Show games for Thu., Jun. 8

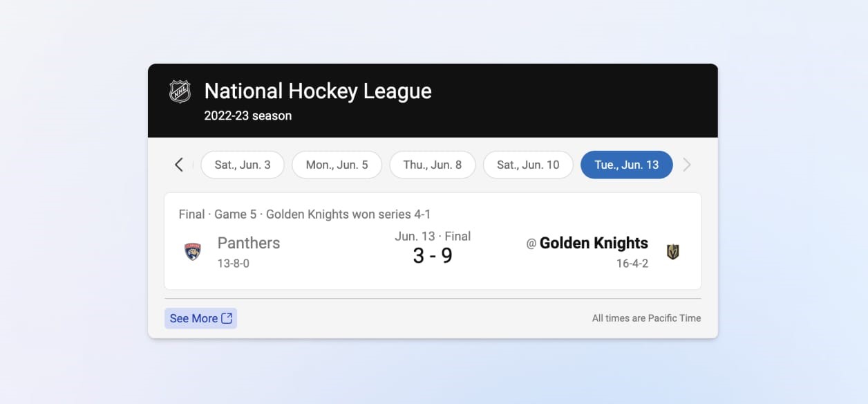pos(433,165)
